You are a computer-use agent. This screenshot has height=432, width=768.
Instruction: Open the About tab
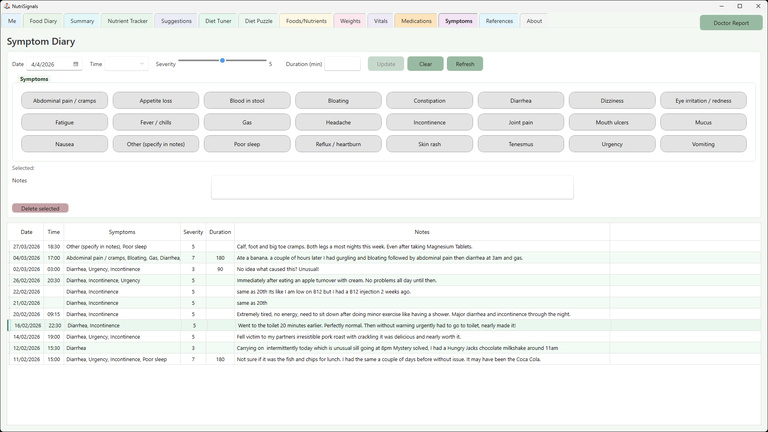534,21
